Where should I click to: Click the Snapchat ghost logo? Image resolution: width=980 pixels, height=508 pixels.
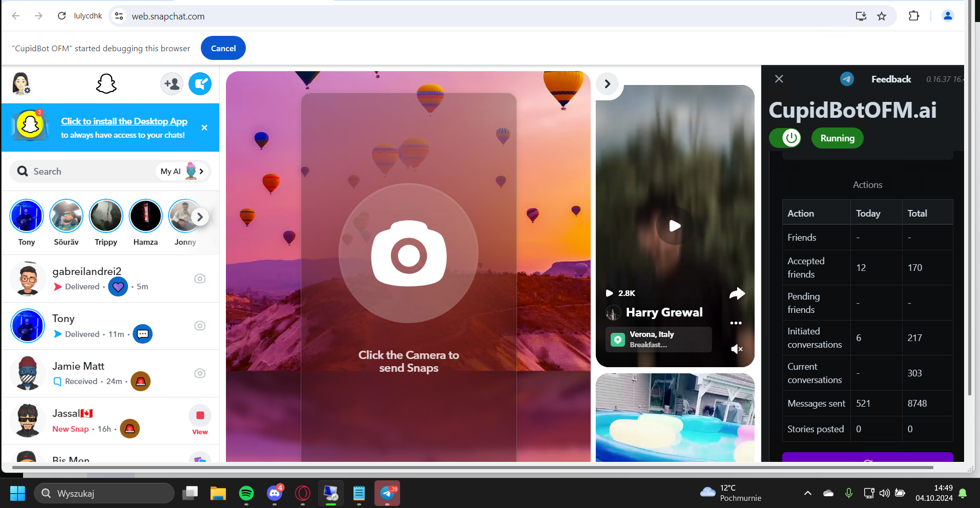(107, 84)
